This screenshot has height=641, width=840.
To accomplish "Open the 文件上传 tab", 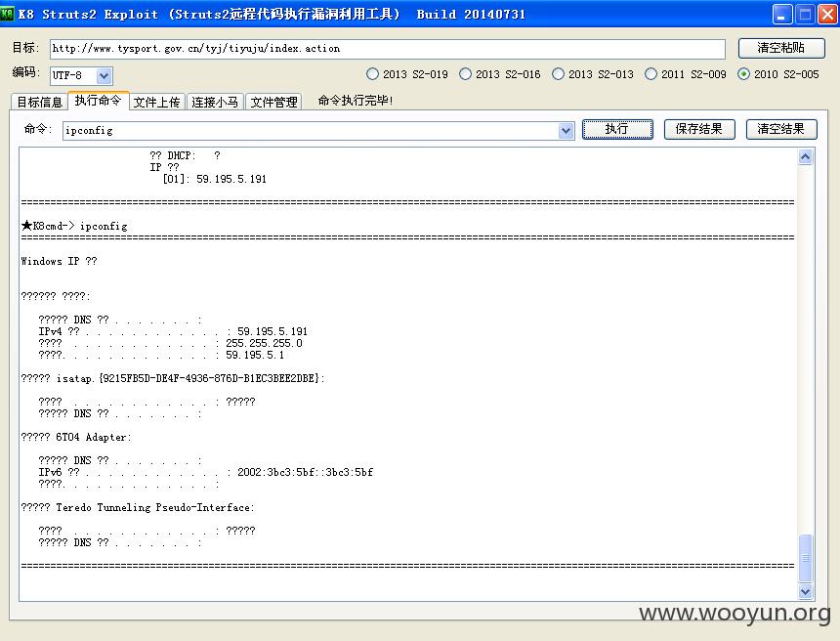I will 156,102.
